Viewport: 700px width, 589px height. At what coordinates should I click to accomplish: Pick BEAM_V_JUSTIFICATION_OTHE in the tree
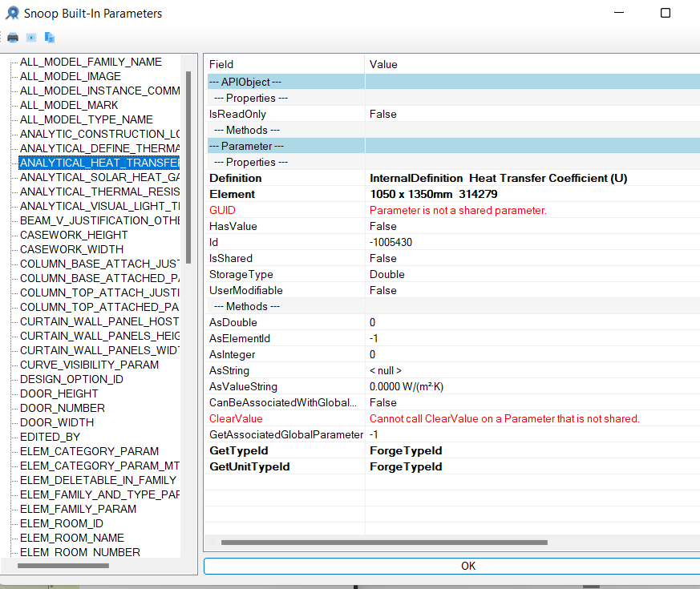(99, 220)
